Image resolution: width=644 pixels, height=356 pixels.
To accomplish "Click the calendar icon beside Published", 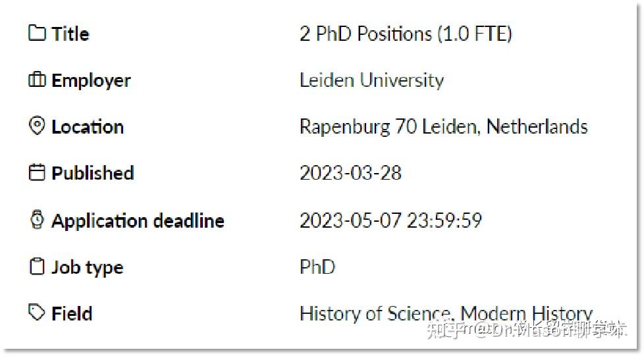I will [x=37, y=172].
